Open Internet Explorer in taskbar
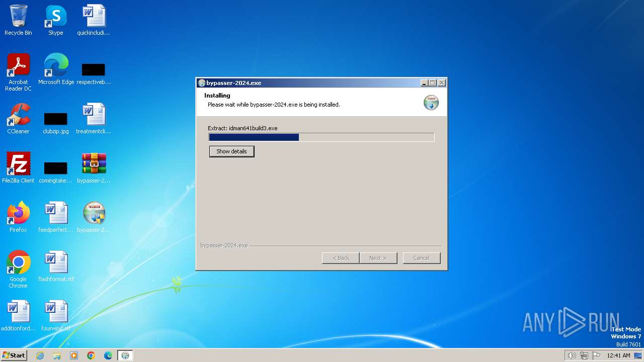The image size is (644, 362). pos(40,355)
